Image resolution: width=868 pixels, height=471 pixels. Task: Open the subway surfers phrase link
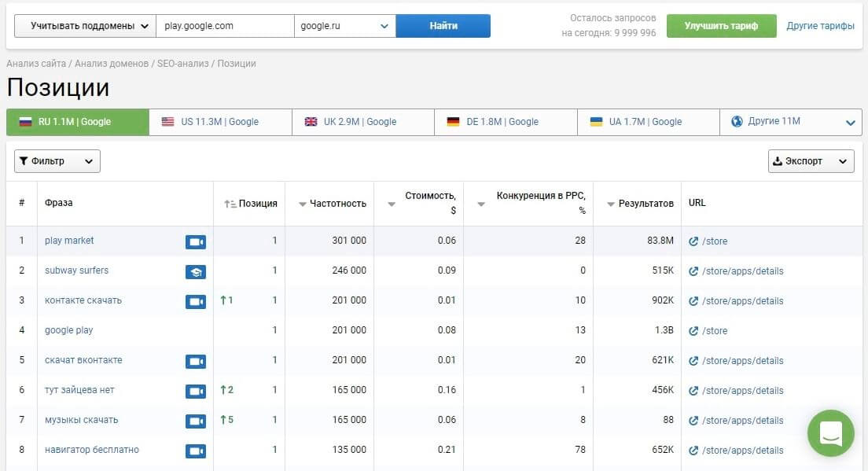click(x=76, y=270)
